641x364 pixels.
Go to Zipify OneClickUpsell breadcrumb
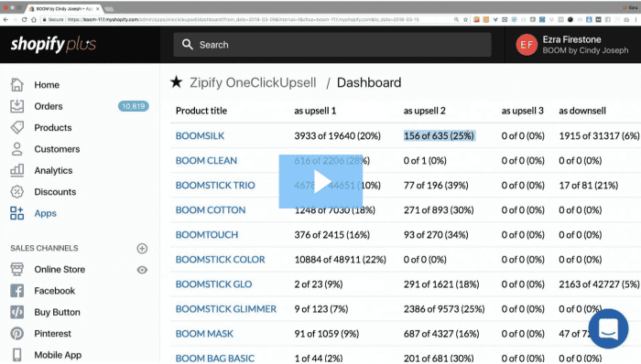(253, 83)
